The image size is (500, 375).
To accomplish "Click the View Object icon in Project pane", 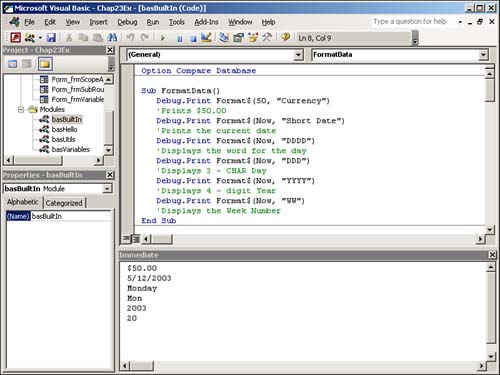I will pos(27,64).
